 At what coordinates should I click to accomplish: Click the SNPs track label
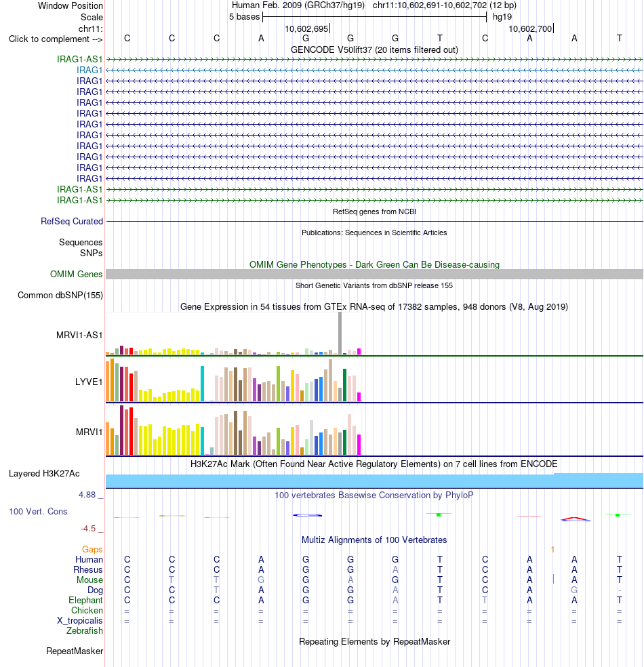(x=92, y=253)
